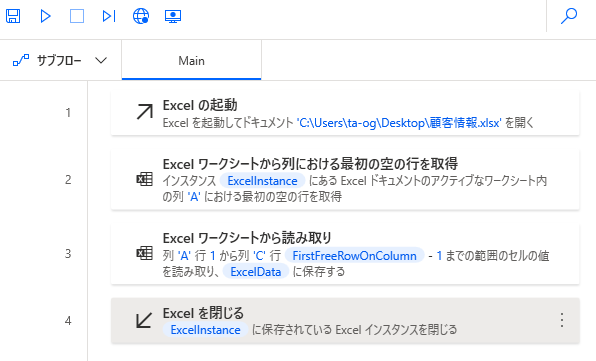This screenshot has height=361, width=596.
Task: Open the 顧客情報.xlsx file path link
Action: coord(399,123)
